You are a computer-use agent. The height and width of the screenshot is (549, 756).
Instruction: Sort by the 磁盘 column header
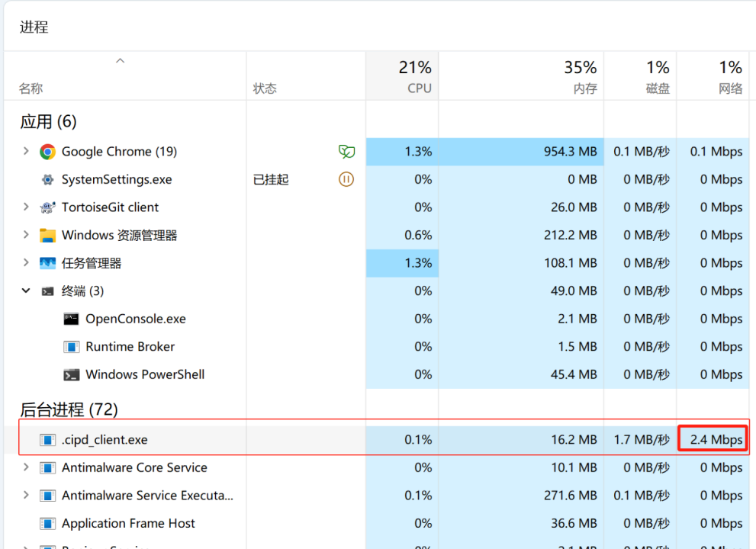coord(640,75)
